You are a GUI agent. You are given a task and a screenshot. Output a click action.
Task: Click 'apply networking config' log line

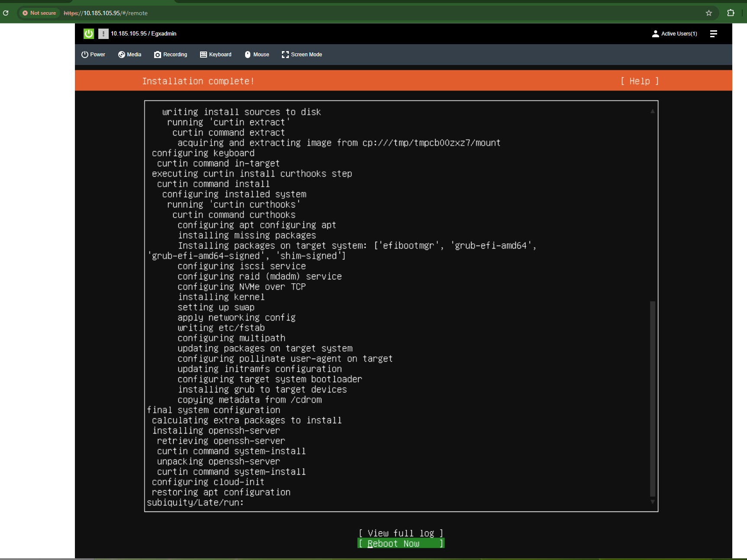point(236,317)
